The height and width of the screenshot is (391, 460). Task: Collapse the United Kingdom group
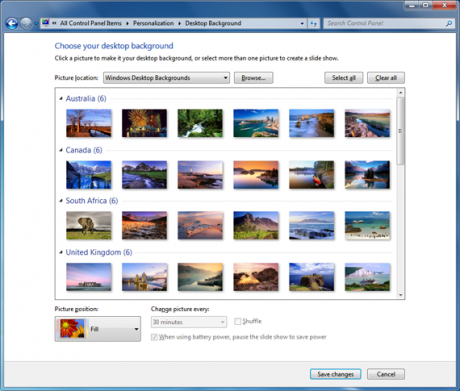point(61,253)
